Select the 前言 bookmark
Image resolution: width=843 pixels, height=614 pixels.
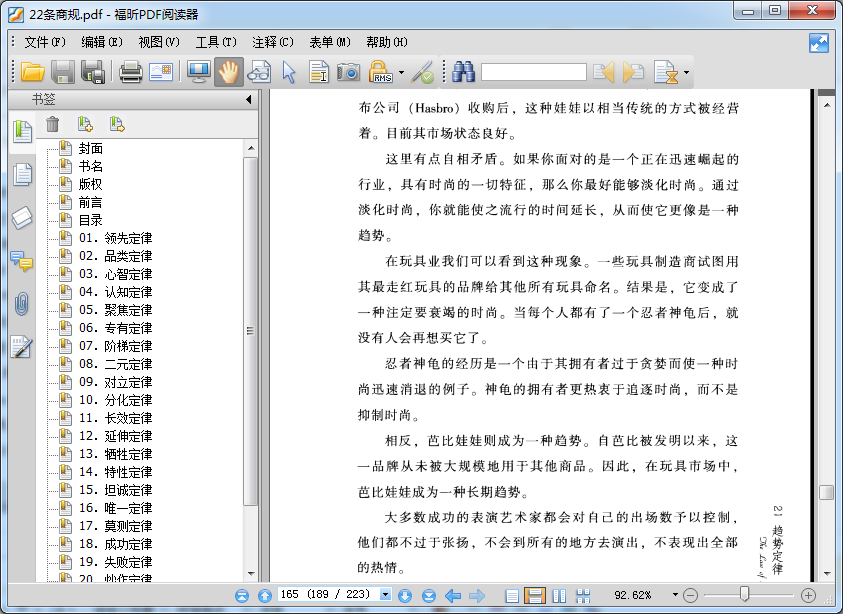[90, 203]
